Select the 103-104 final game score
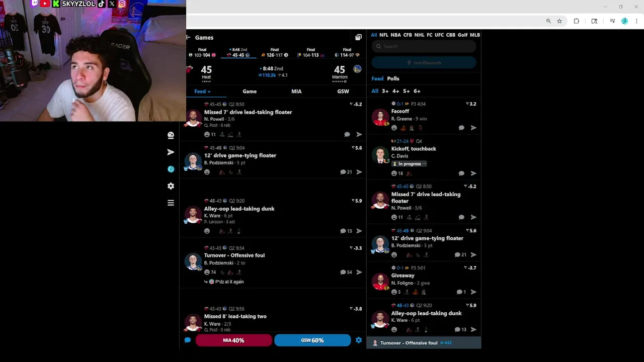The image size is (644, 362). [x=202, y=53]
